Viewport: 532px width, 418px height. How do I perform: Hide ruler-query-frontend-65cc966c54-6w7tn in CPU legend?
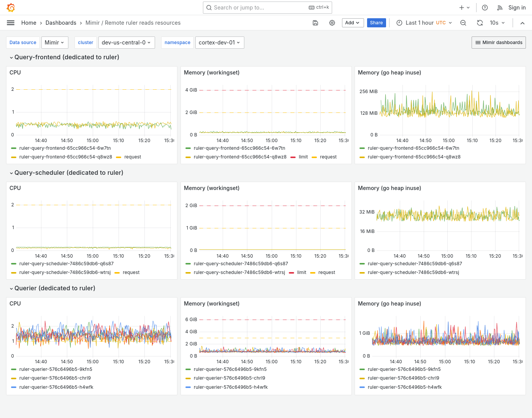pos(65,148)
